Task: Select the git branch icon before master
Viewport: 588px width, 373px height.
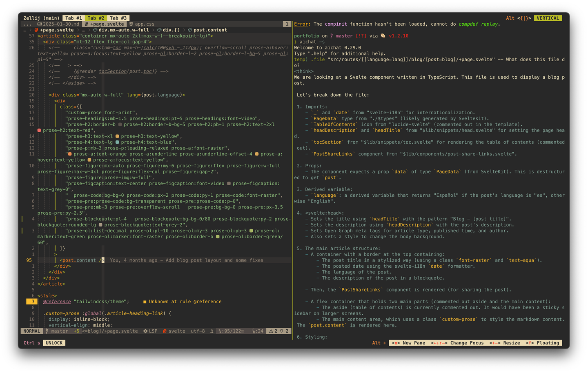Action: [x=46, y=331]
